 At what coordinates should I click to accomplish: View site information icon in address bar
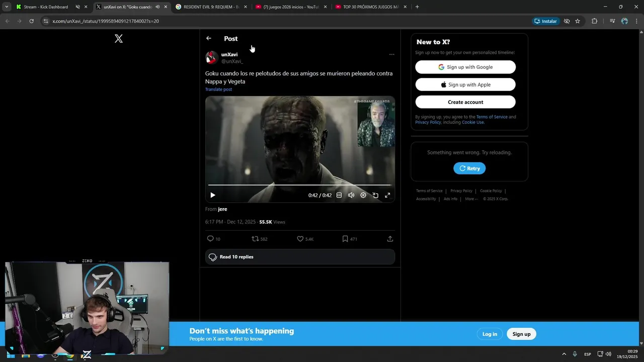46,21
